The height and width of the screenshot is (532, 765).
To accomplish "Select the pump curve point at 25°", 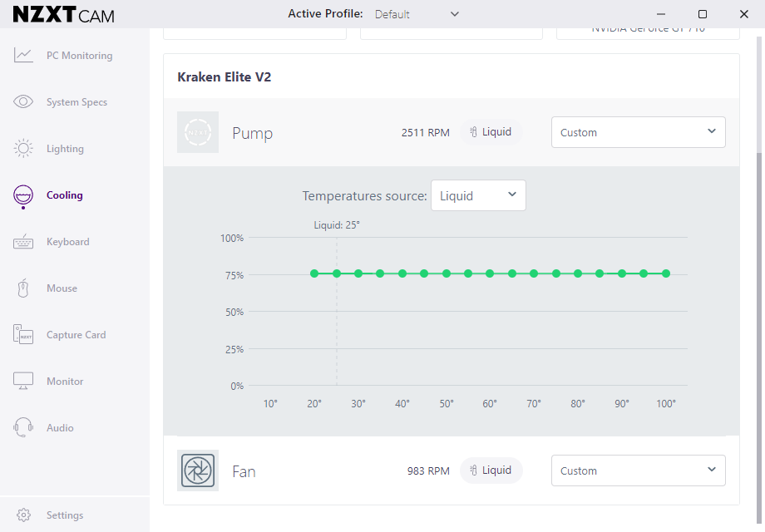I will point(337,273).
